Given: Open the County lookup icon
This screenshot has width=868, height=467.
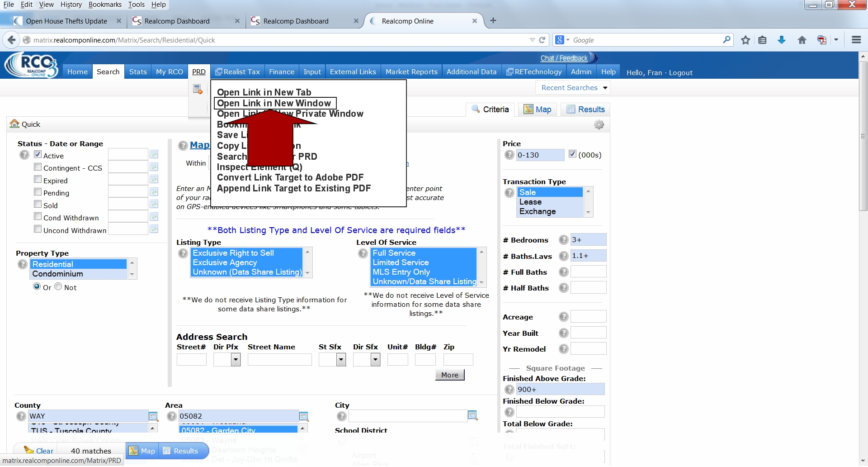Looking at the screenshot, I should coord(153,416).
